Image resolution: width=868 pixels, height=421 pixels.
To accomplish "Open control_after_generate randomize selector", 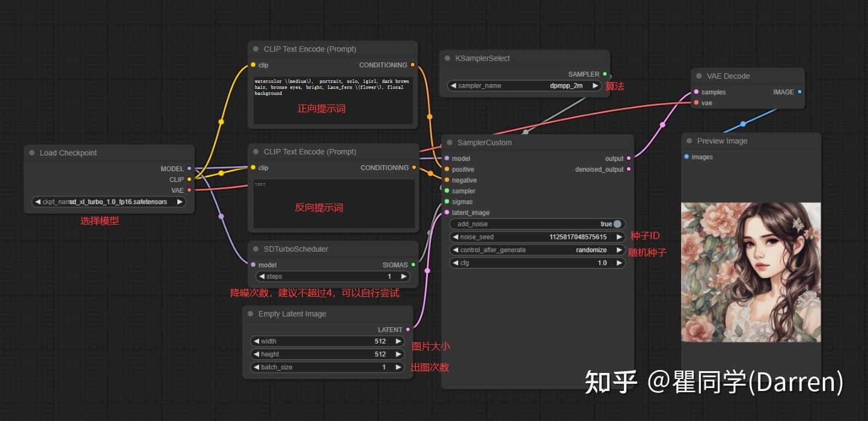I will [537, 250].
